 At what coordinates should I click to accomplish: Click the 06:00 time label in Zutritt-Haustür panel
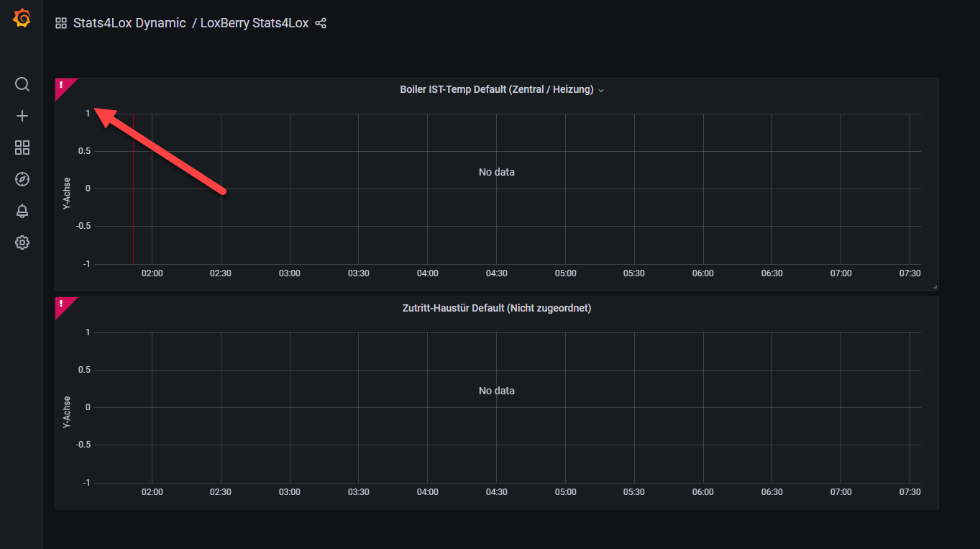point(703,492)
